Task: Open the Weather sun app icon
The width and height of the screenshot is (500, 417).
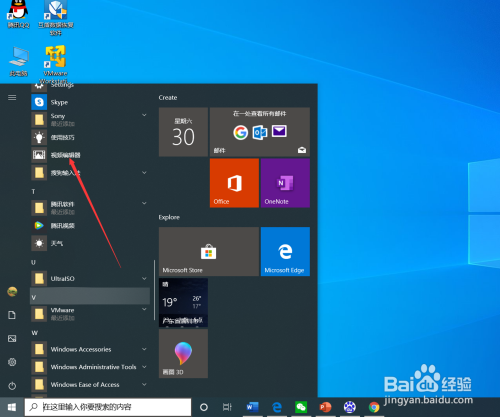Action: point(39,243)
